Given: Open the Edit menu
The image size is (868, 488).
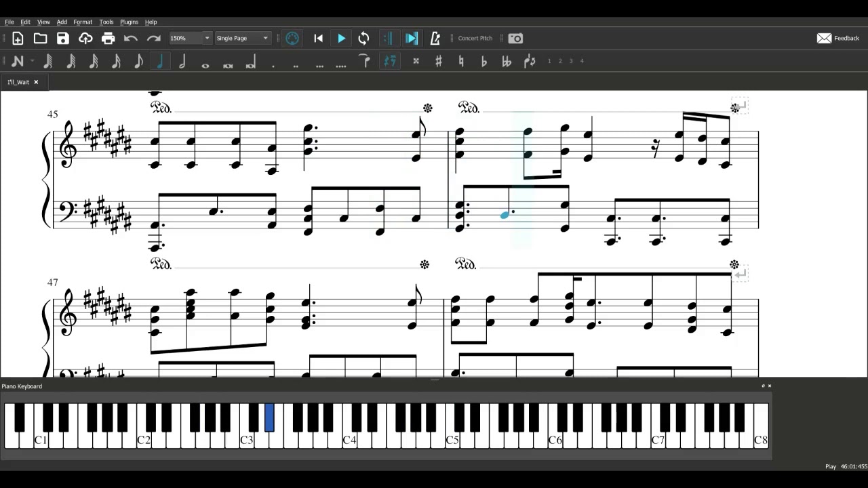Looking at the screenshot, I should [x=25, y=22].
